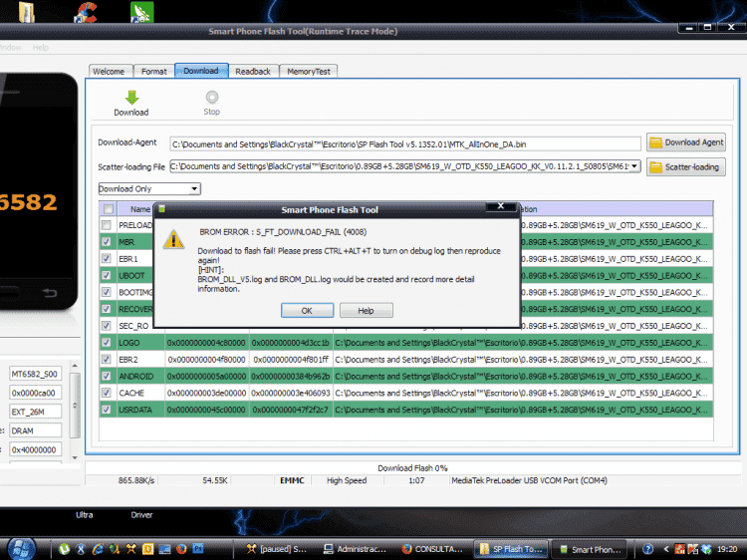Click the EXT_26M field

click(35, 412)
